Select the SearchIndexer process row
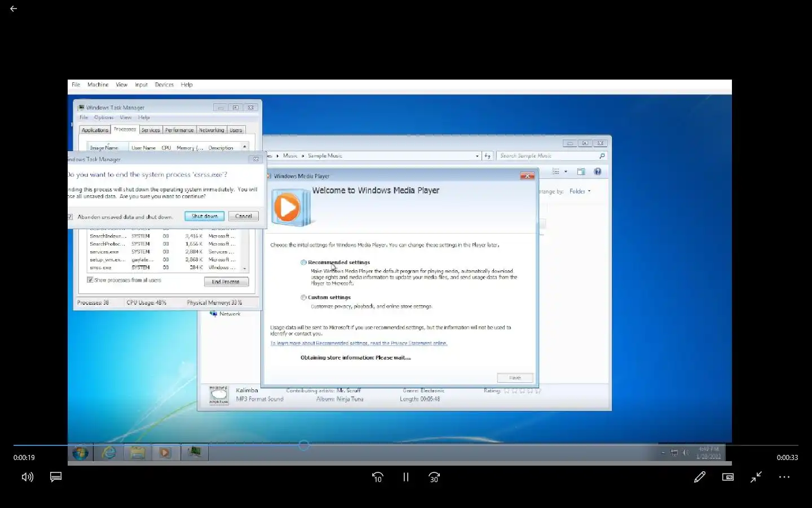The height and width of the screenshot is (508, 812). pyautogui.click(x=164, y=236)
